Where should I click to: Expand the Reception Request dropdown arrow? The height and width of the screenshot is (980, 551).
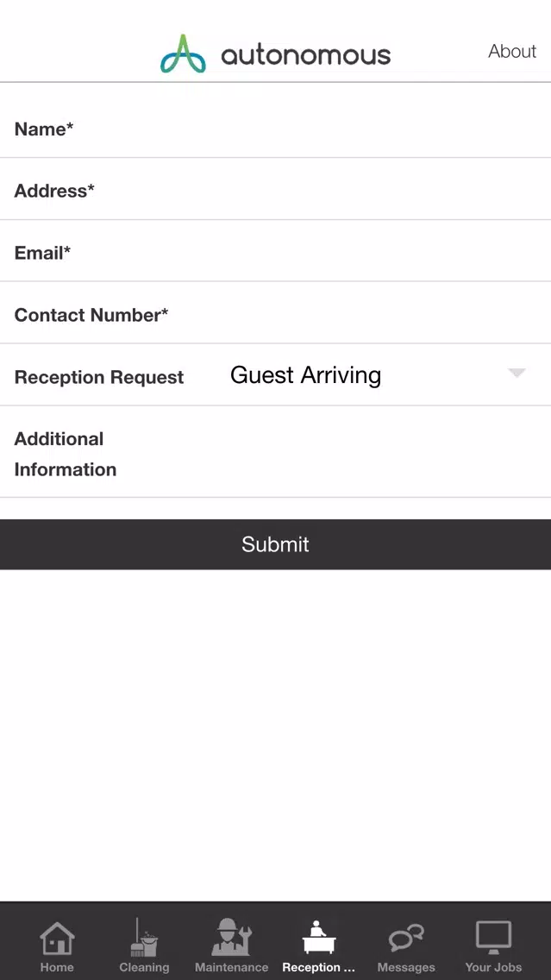(x=517, y=374)
